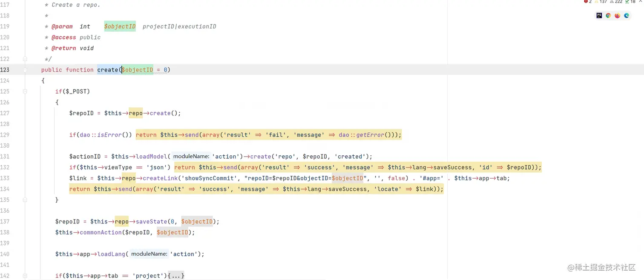Image resolution: width=644 pixels, height=280 pixels.
Task: Click getError method call on line 129
Action: 370,135
